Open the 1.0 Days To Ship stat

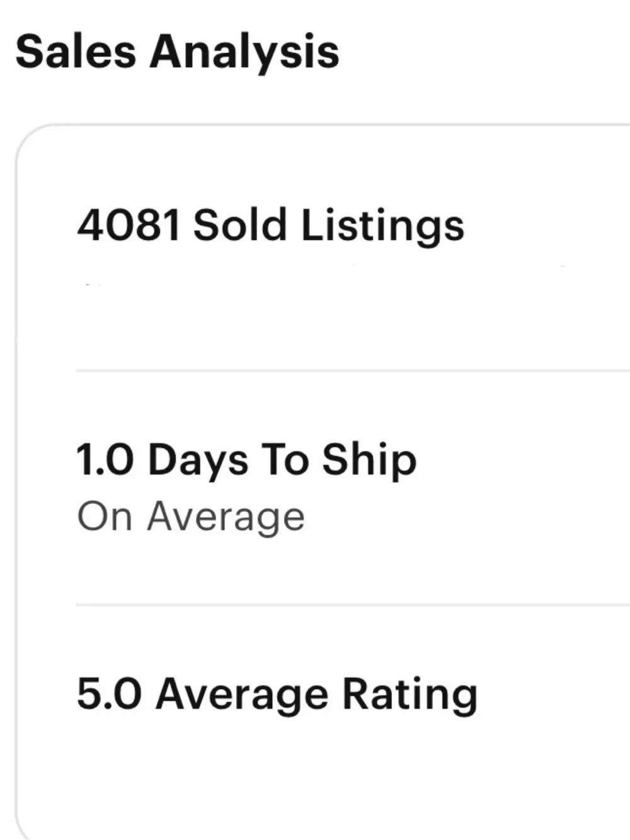coord(246,460)
